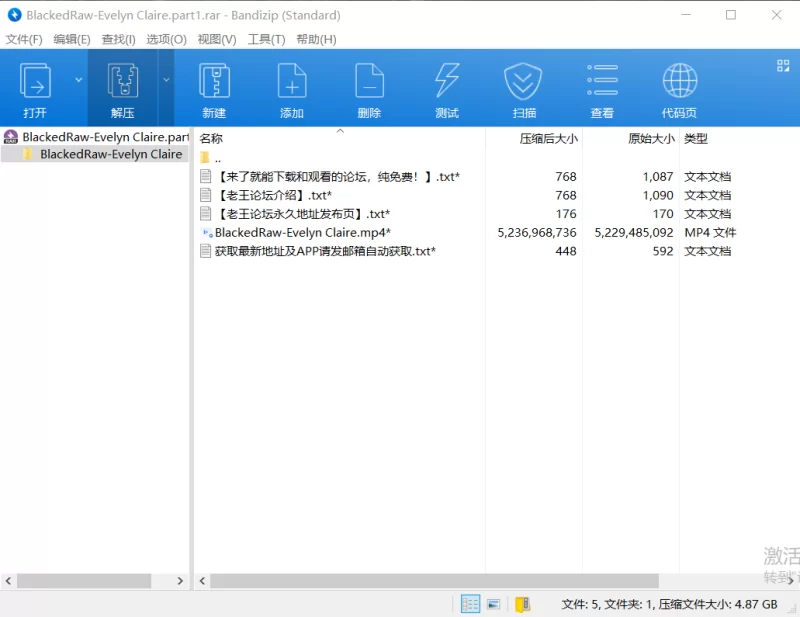Expand the Extract button dropdown arrow

[x=166, y=80]
